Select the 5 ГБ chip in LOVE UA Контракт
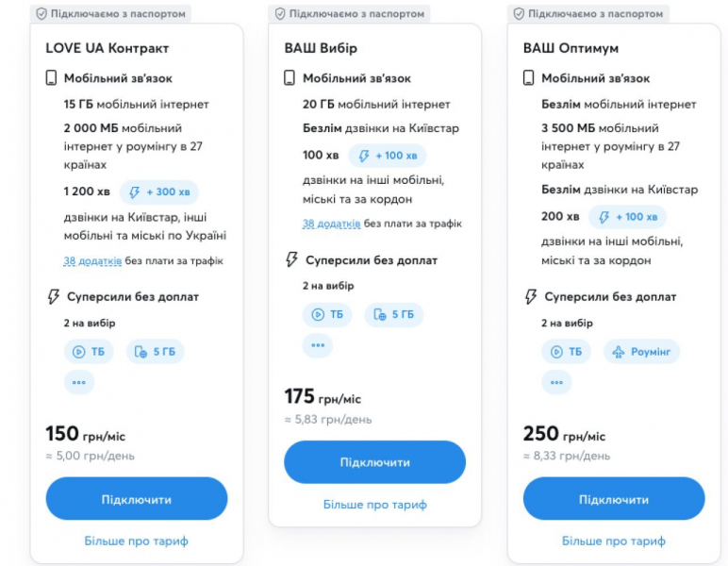 point(155,352)
